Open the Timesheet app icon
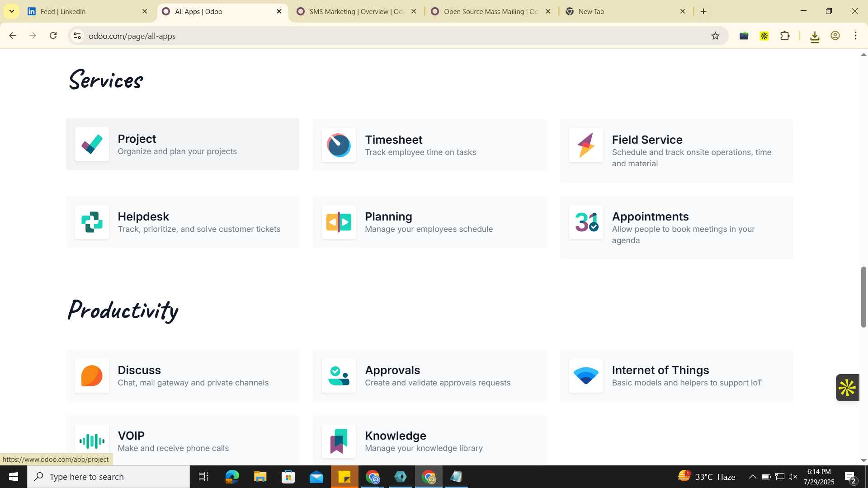This screenshot has height=488, width=868. (x=339, y=145)
